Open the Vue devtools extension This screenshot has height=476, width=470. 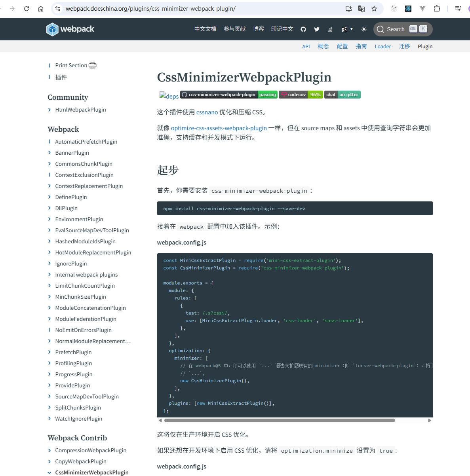pos(422,9)
